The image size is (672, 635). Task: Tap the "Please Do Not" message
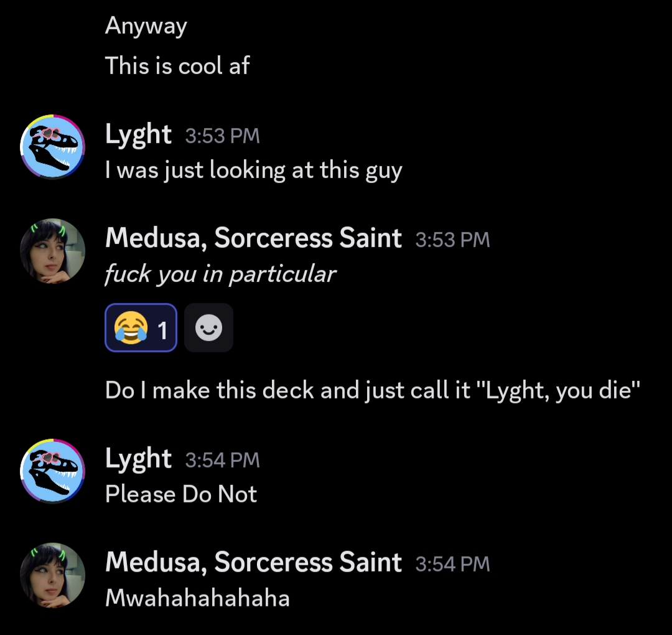pos(181,494)
